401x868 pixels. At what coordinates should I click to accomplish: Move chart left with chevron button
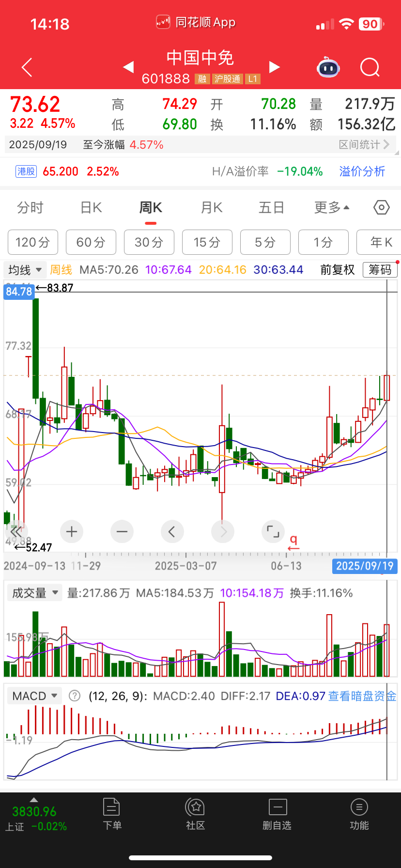pyautogui.click(x=172, y=532)
